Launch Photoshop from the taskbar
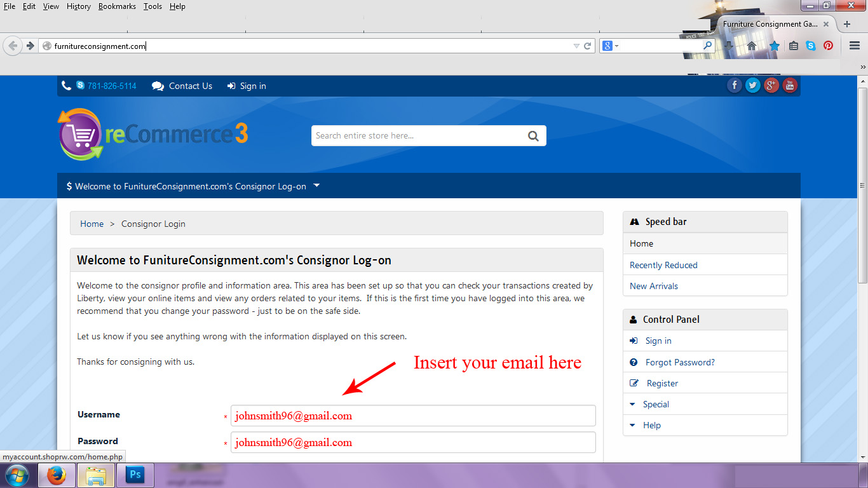 click(135, 475)
